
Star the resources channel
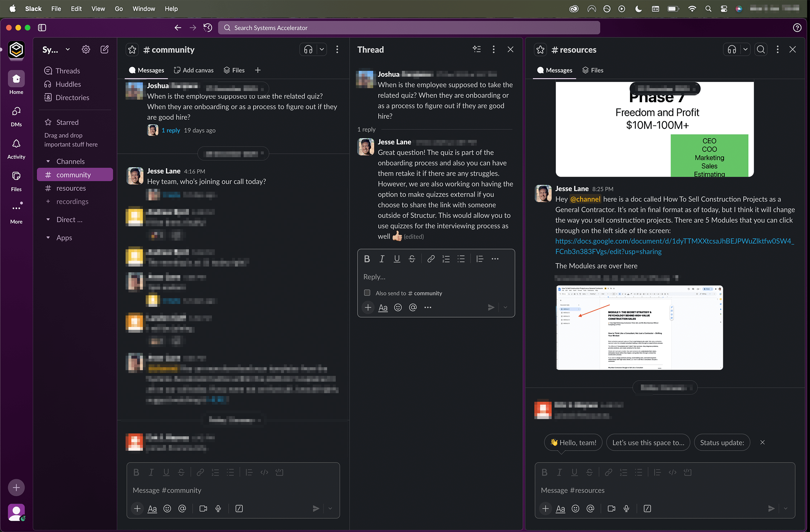540,50
